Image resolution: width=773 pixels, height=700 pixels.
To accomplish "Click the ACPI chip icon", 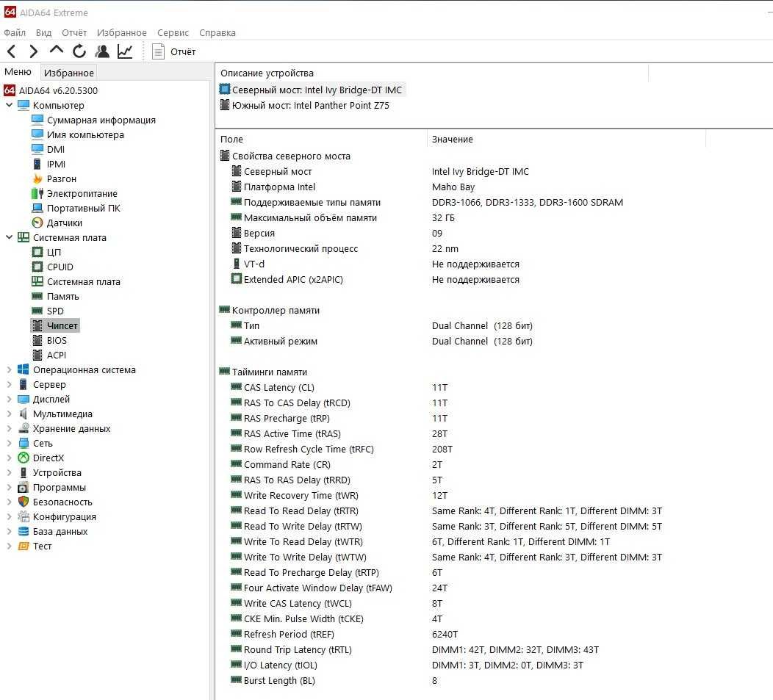I will [37, 355].
